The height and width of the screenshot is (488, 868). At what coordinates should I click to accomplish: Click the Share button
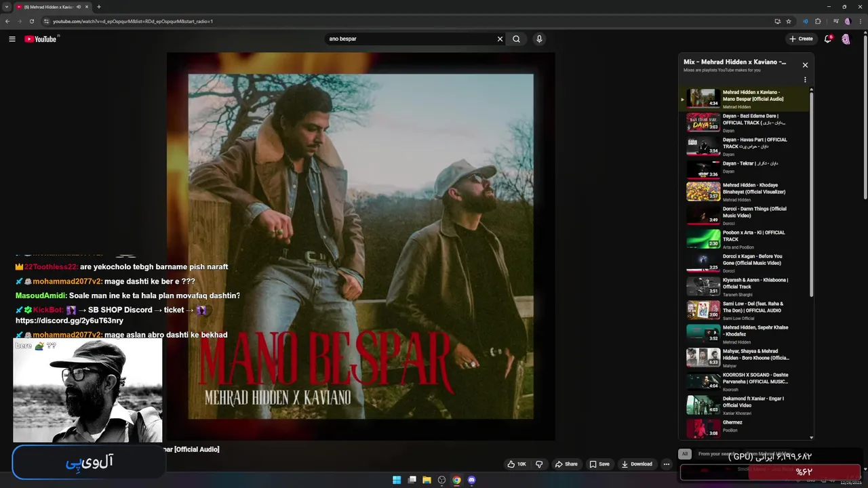pos(566,464)
